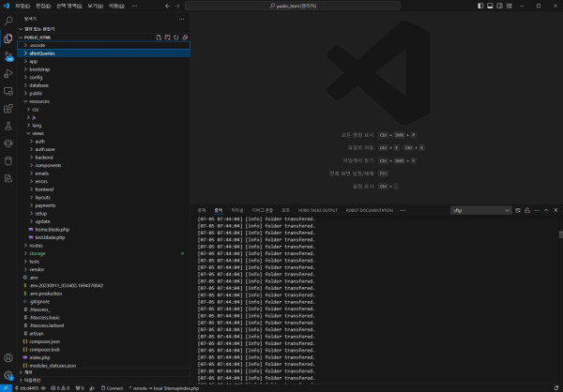Collapse the views folder
The width and height of the screenshot is (563, 392).
pyautogui.click(x=104, y=133)
